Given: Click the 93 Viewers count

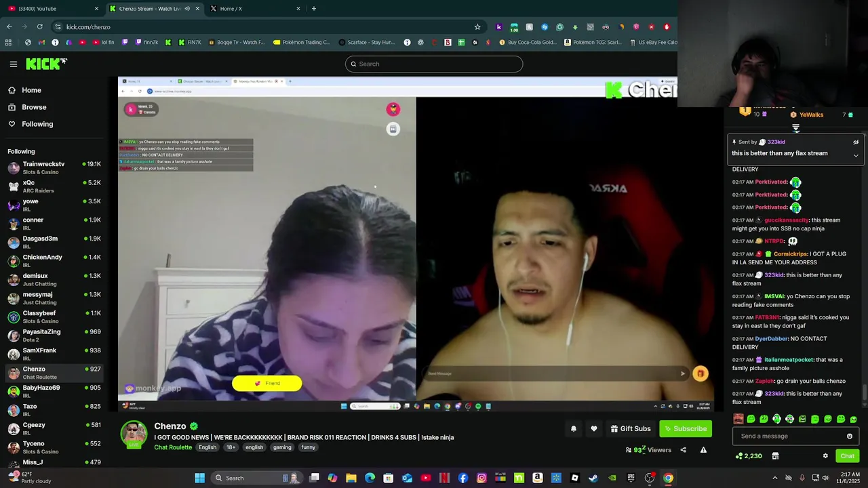Looking at the screenshot, I should point(649,449).
